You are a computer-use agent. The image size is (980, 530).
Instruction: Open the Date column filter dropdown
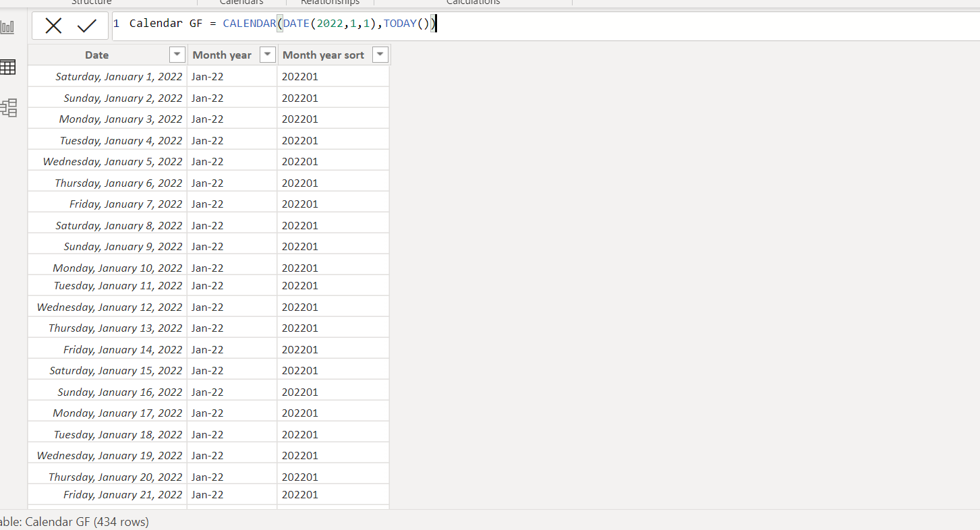(177, 55)
